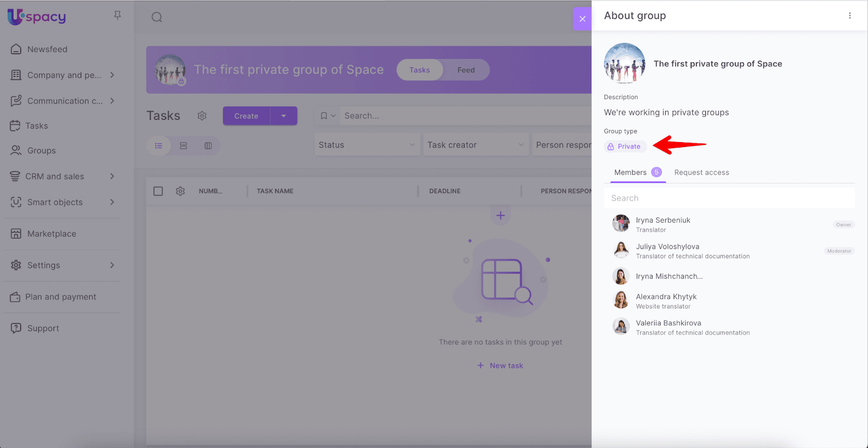Click the saved filters bookmark icon
This screenshot has height=448, width=868.
[x=324, y=116]
